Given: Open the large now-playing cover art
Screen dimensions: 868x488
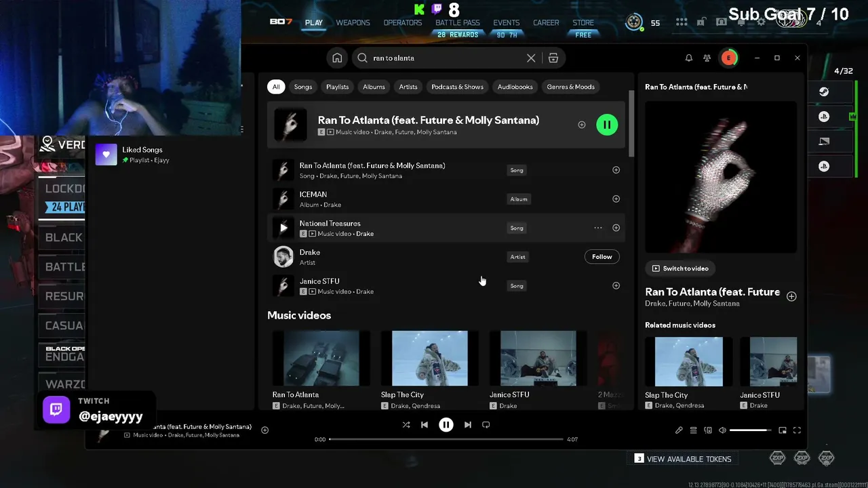Looking at the screenshot, I should tap(721, 177).
